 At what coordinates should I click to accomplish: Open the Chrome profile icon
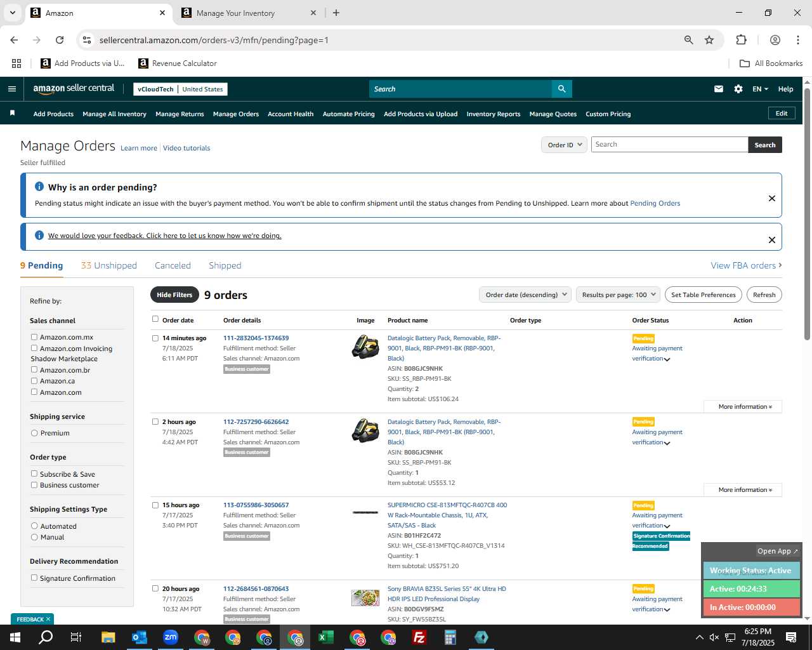coord(775,40)
